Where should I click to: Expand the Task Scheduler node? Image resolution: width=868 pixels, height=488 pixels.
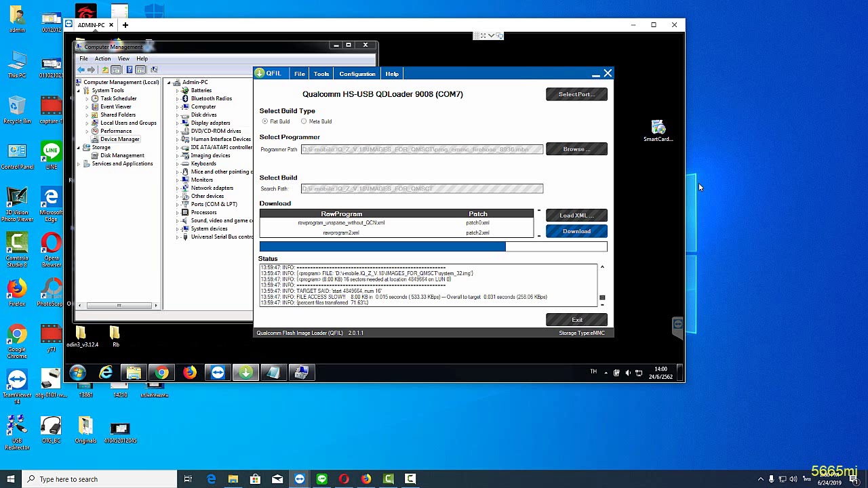click(x=87, y=98)
